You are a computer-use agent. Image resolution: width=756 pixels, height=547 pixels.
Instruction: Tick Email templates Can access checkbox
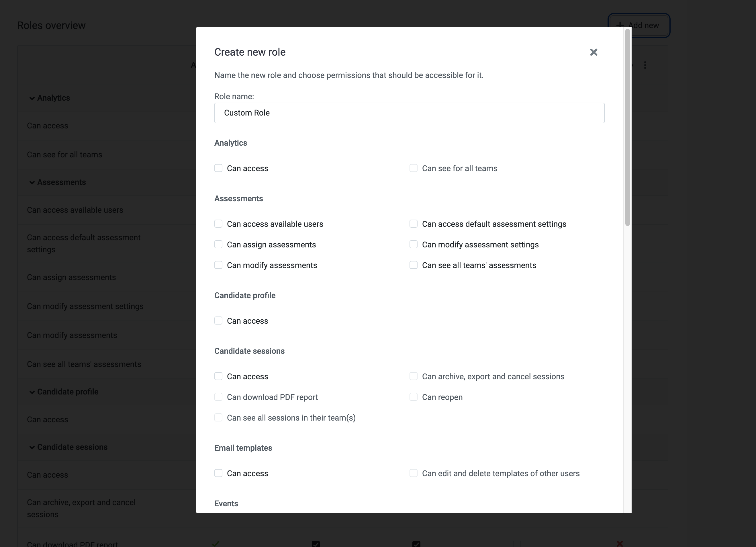pos(218,473)
